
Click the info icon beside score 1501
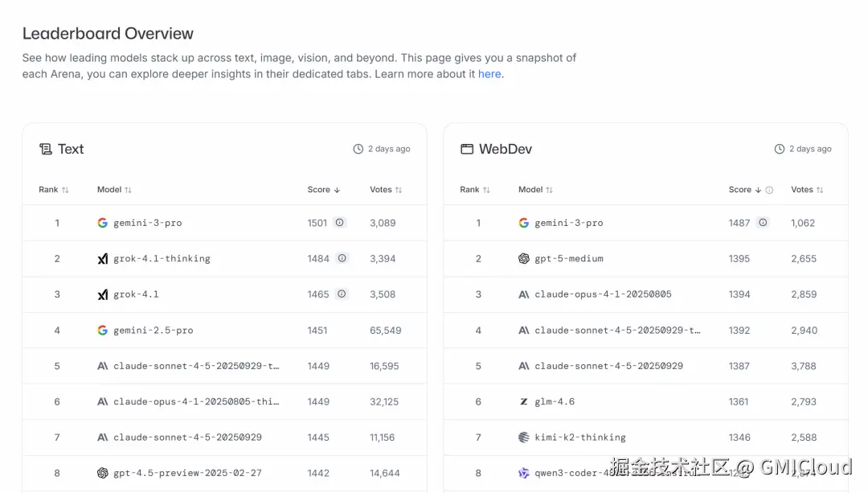tap(340, 223)
